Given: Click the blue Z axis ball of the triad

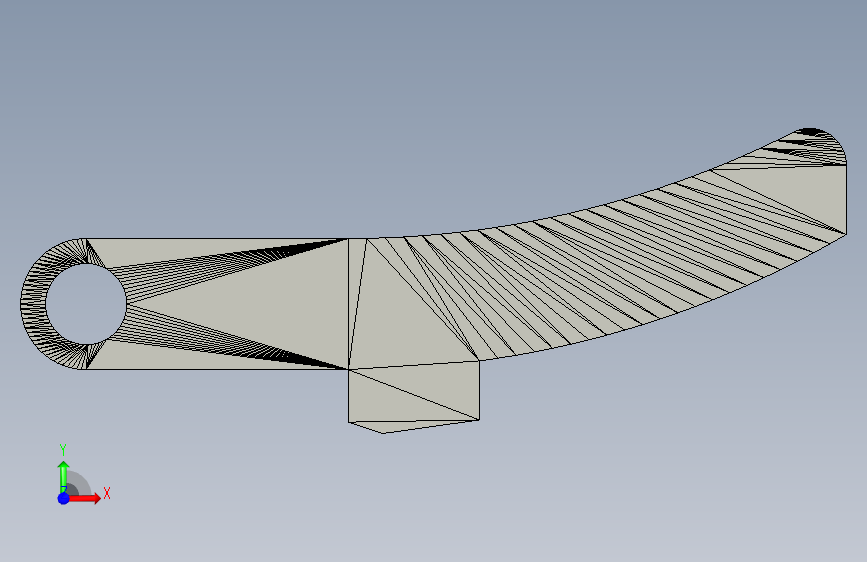Looking at the screenshot, I should point(64,498).
